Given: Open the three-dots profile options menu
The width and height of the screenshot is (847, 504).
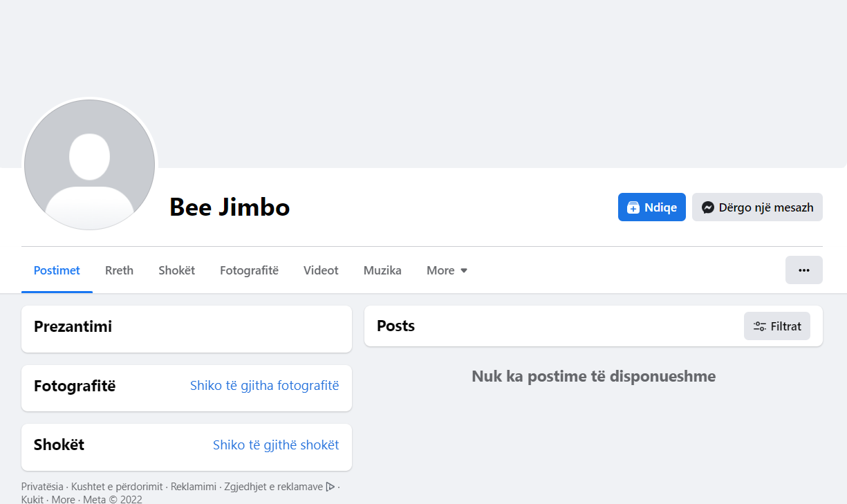Looking at the screenshot, I should click(803, 270).
